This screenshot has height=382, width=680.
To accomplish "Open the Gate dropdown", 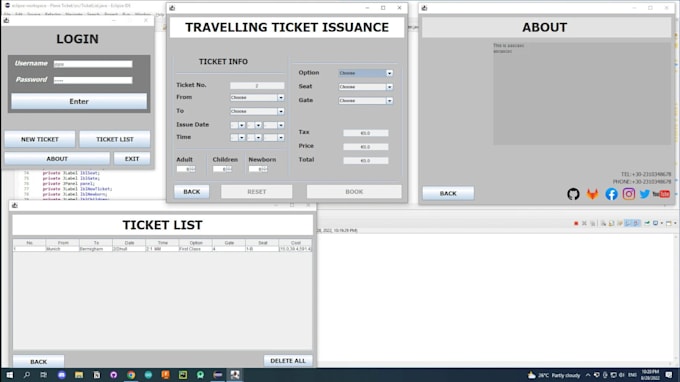I will click(x=366, y=101).
